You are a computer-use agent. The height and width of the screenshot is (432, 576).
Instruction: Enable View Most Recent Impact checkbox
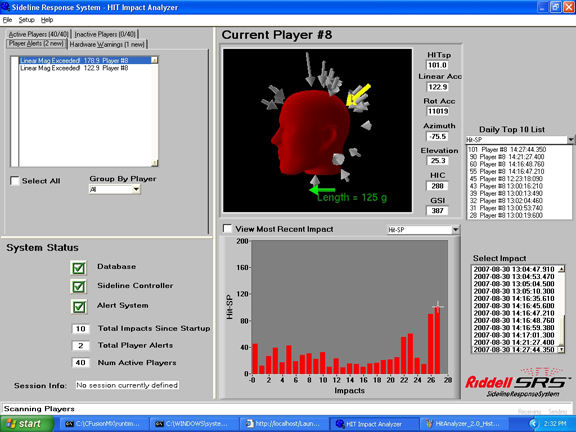[228, 229]
